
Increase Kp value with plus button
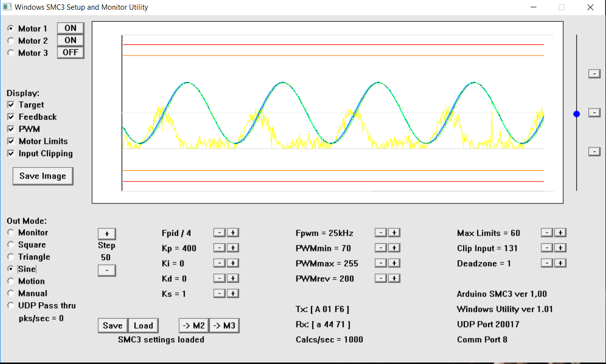(233, 248)
